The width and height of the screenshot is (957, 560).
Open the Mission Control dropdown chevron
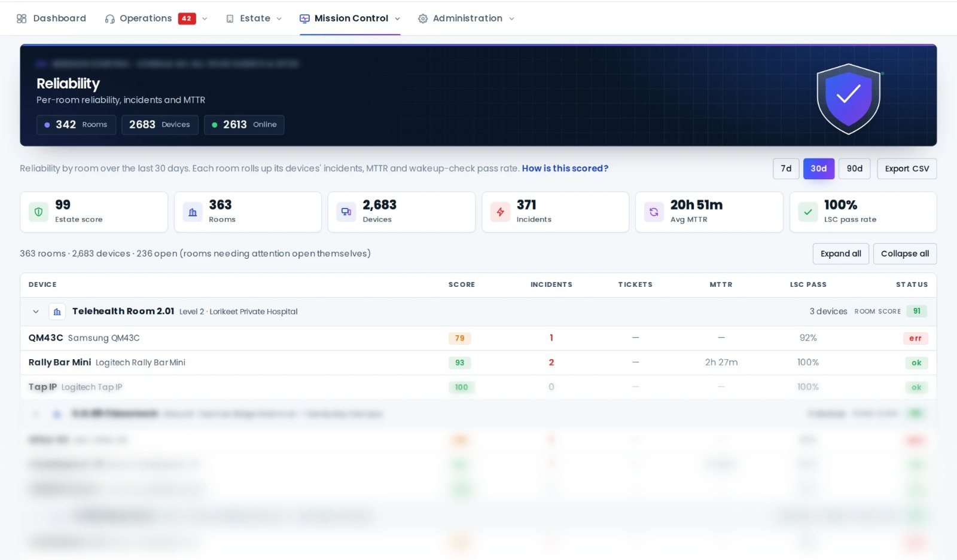[x=397, y=19]
